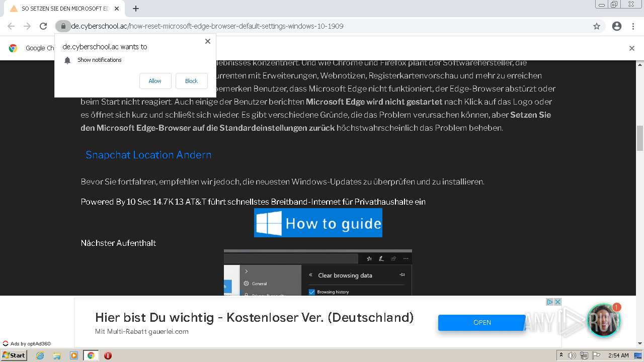Open File Explorer from taskbar
644x362 pixels.
[x=57, y=355]
